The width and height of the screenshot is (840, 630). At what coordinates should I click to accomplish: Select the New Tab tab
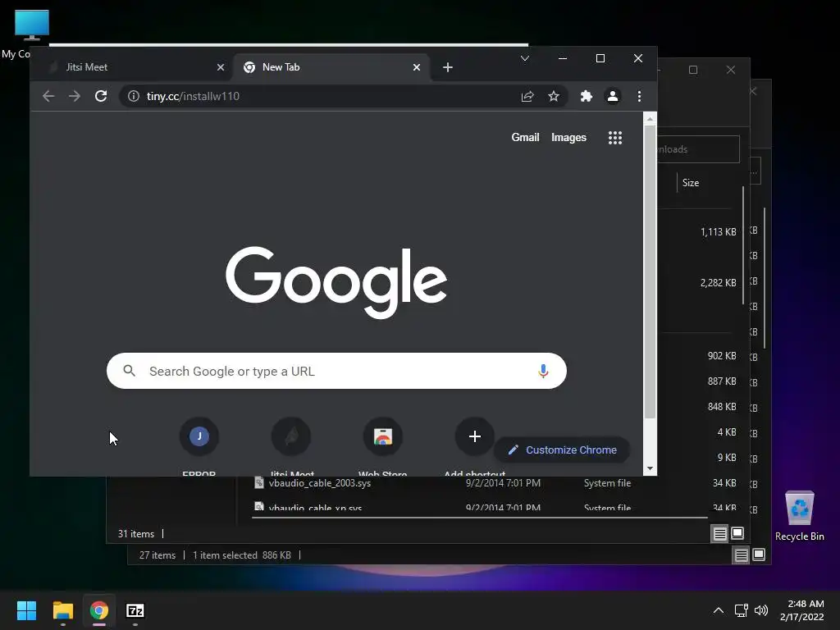coord(331,67)
